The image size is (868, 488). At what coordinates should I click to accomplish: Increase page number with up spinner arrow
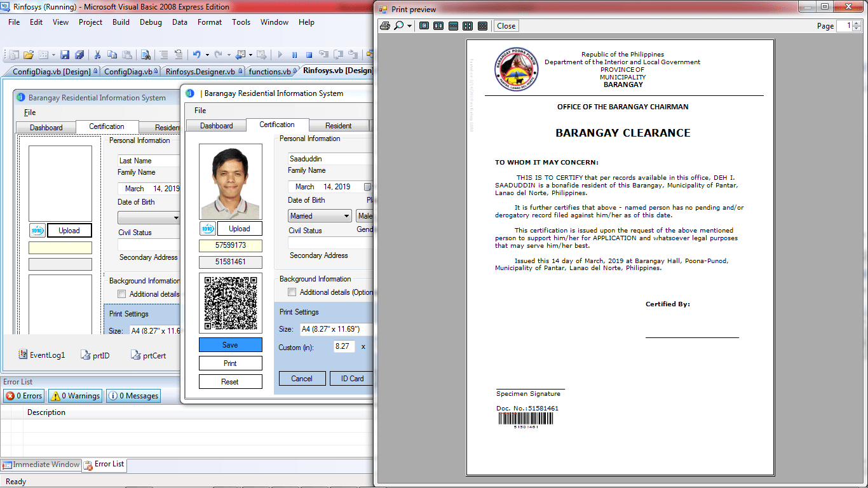857,24
